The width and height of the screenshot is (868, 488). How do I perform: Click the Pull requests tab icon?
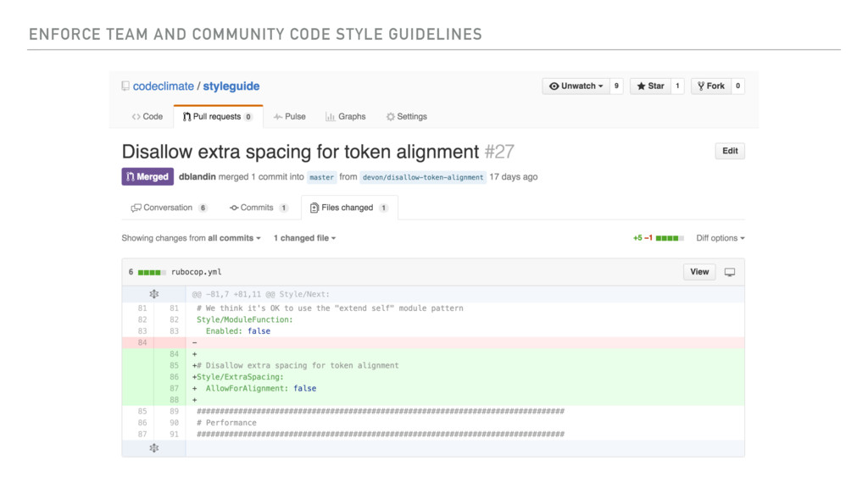click(186, 117)
